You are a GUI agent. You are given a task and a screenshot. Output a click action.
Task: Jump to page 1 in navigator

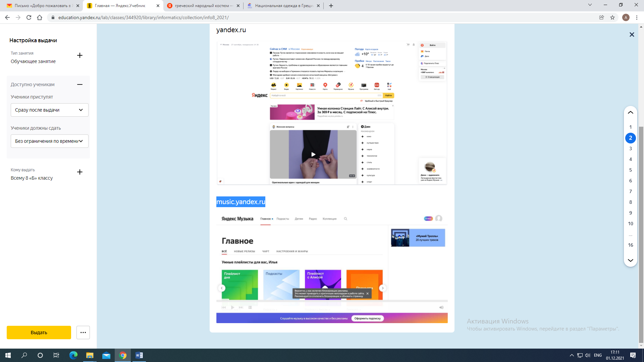[x=631, y=127]
